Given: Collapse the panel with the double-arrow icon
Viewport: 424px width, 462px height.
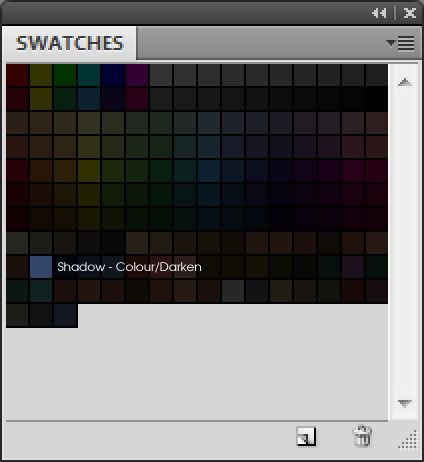Looking at the screenshot, I should click(379, 13).
